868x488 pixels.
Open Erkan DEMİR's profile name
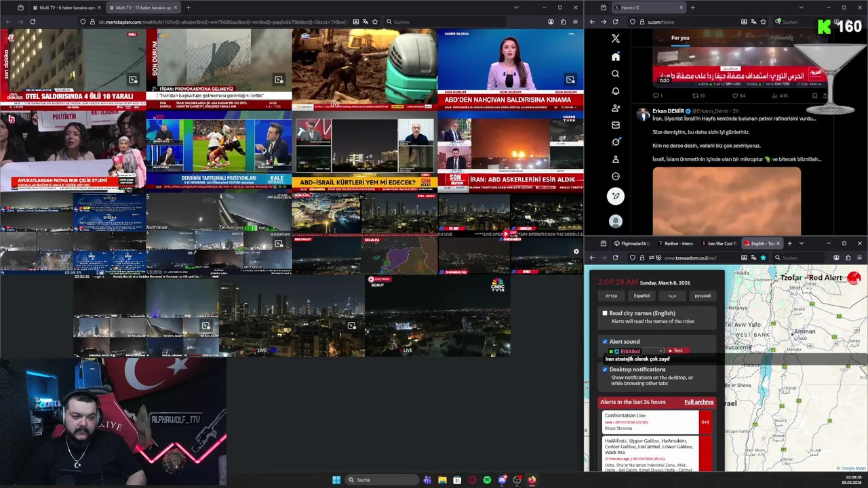[x=668, y=110]
